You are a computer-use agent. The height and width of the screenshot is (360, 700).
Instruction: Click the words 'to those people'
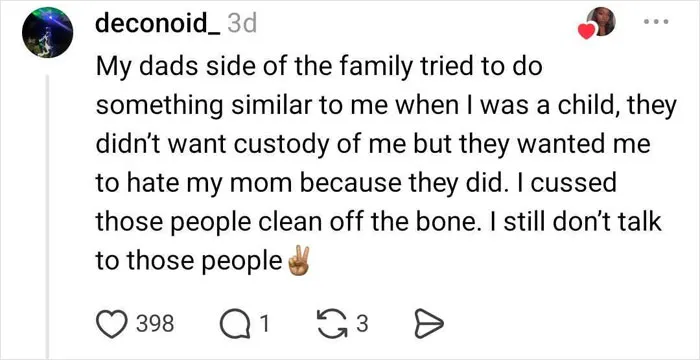(189, 262)
